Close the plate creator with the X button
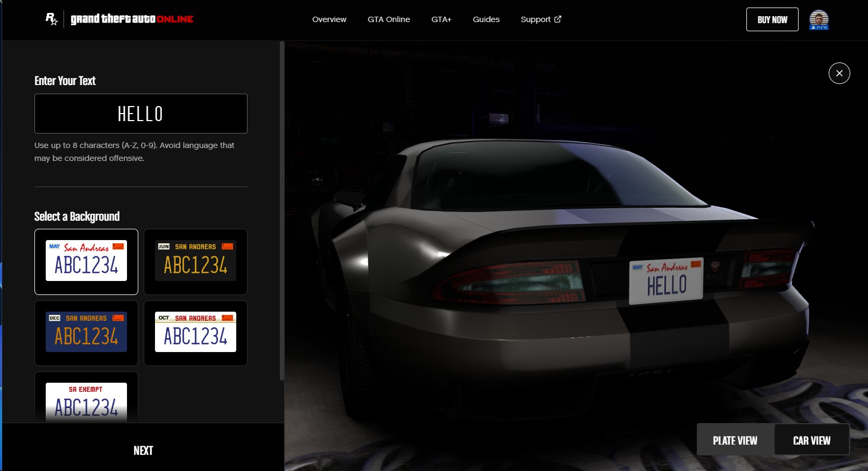 tap(839, 73)
